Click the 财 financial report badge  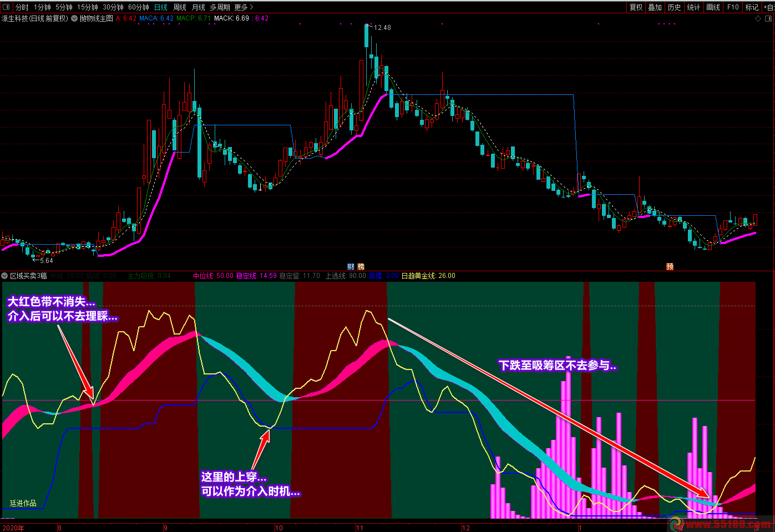click(x=351, y=267)
